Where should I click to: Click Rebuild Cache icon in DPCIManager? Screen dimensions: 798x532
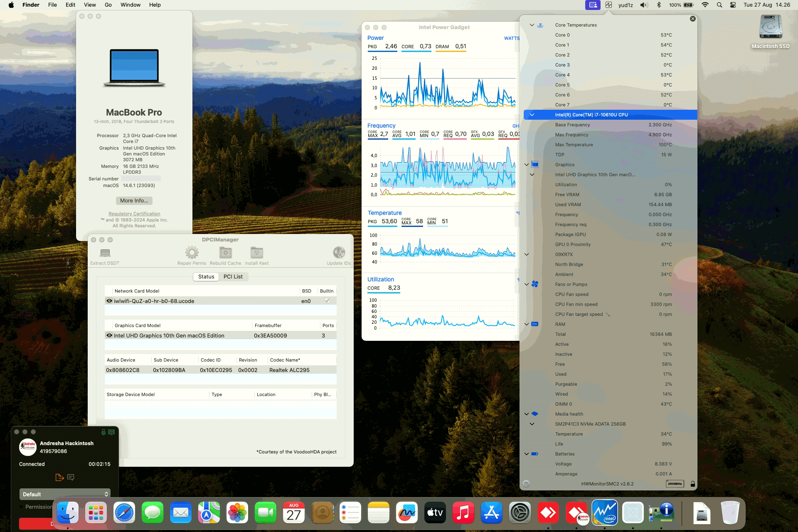[225, 253]
